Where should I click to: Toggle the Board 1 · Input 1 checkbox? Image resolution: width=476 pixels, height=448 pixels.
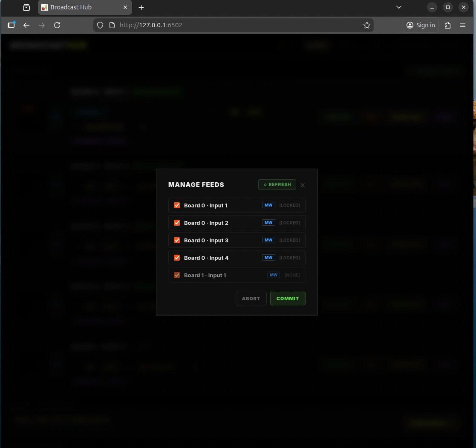pos(177,276)
